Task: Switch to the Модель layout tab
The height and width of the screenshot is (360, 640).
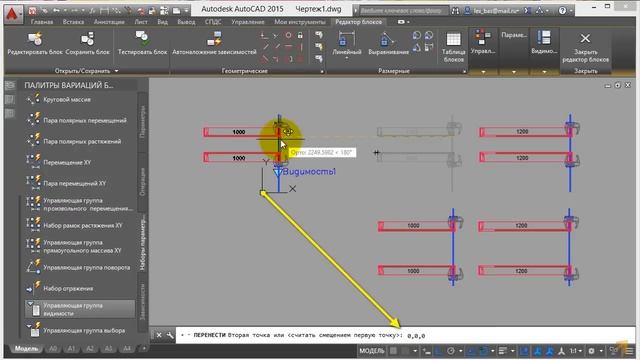Action: tap(27, 349)
